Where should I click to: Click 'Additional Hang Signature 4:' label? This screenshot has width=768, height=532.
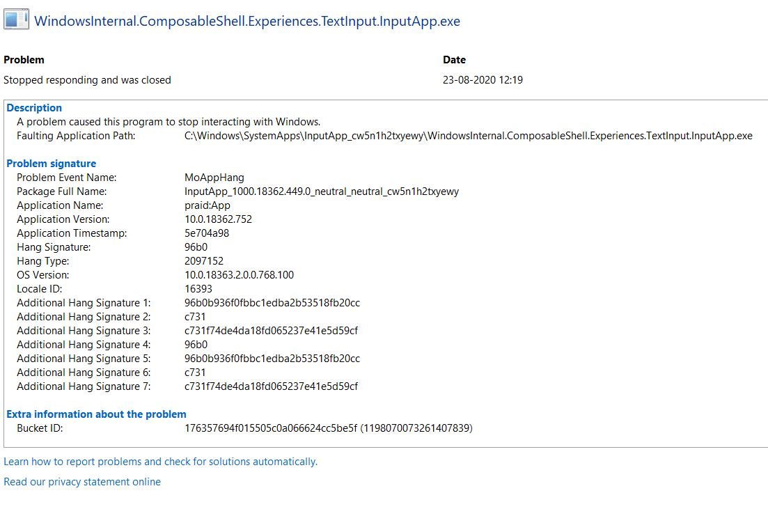tap(84, 345)
